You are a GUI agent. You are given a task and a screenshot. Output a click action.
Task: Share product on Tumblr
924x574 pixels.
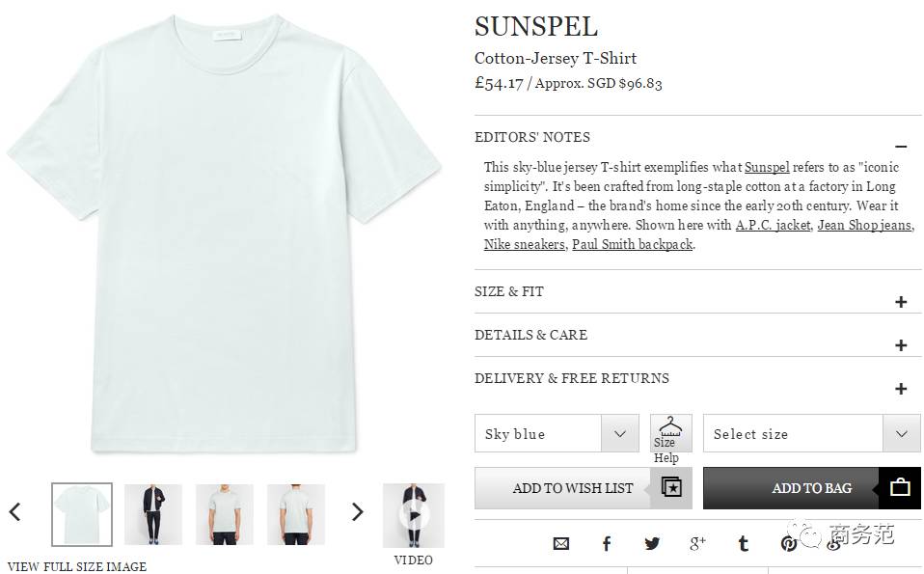click(743, 544)
